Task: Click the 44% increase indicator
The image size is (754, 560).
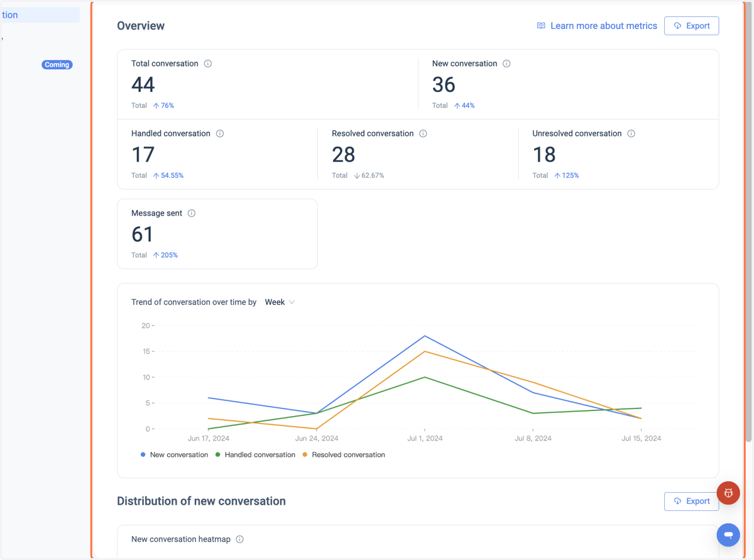Action: point(464,106)
